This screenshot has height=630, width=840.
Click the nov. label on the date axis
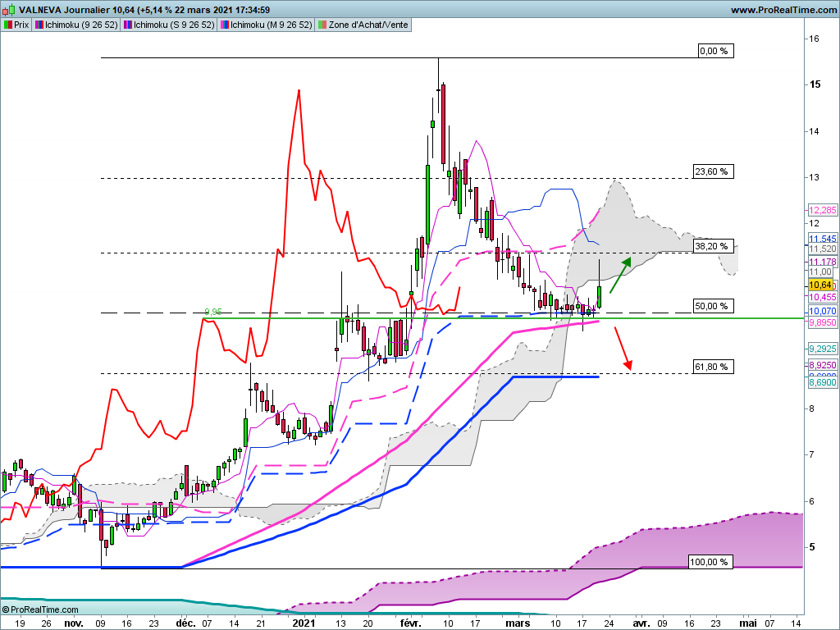(73, 623)
